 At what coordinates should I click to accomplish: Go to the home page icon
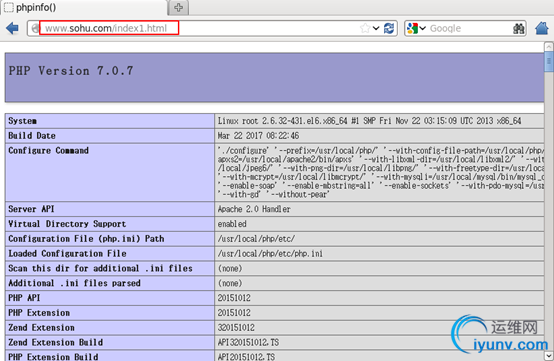542,28
